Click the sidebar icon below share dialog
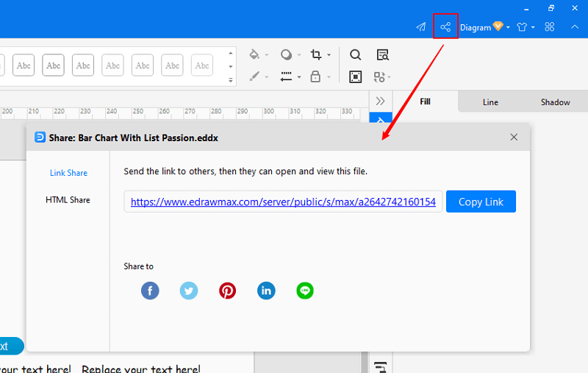 click(380, 366)
